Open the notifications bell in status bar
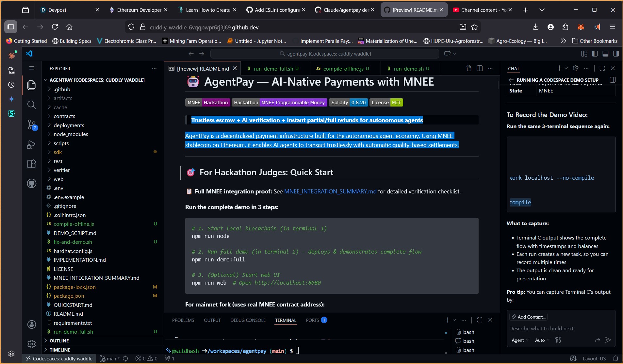 click(x=615, y=359)
